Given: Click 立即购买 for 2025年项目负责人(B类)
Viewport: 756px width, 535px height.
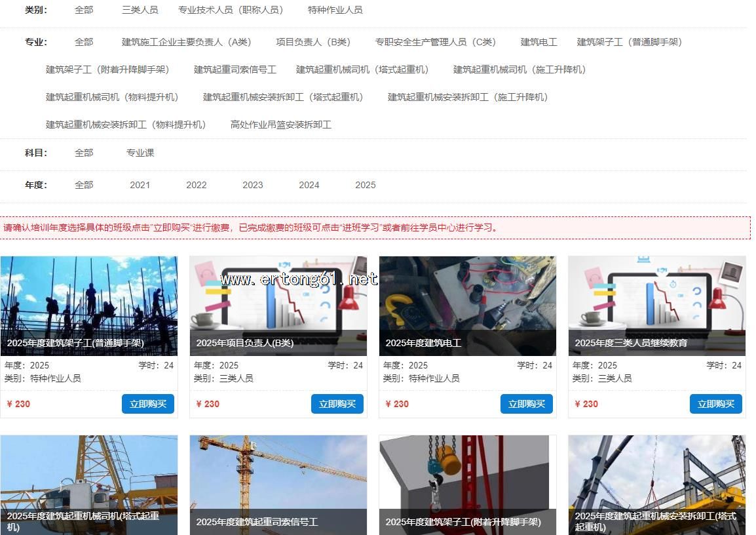Looking at the screenshot, I should [x=337, y=404].
